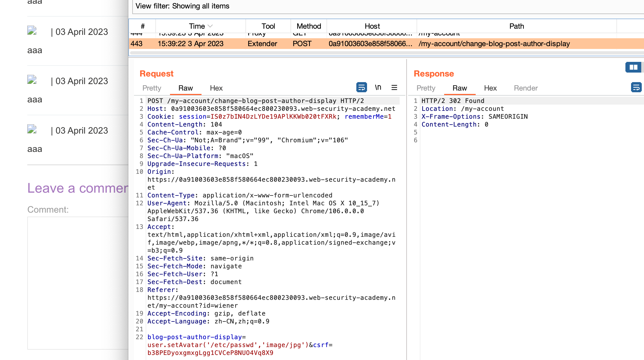The image size is (644, 360).
Task: Toggle the \n non-printable characters button
Action: click(x=378, y=87)
